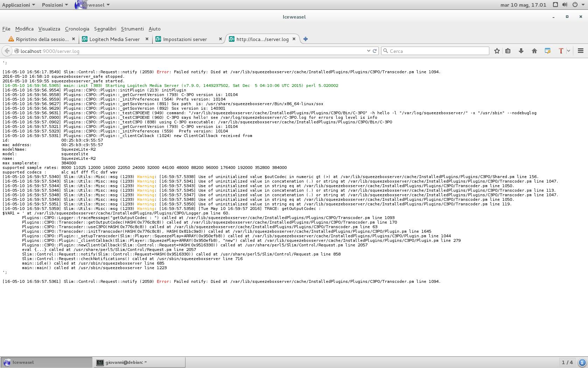Click the green 'Starting Logitech Media Server' log line

click(x=170, y=86)
